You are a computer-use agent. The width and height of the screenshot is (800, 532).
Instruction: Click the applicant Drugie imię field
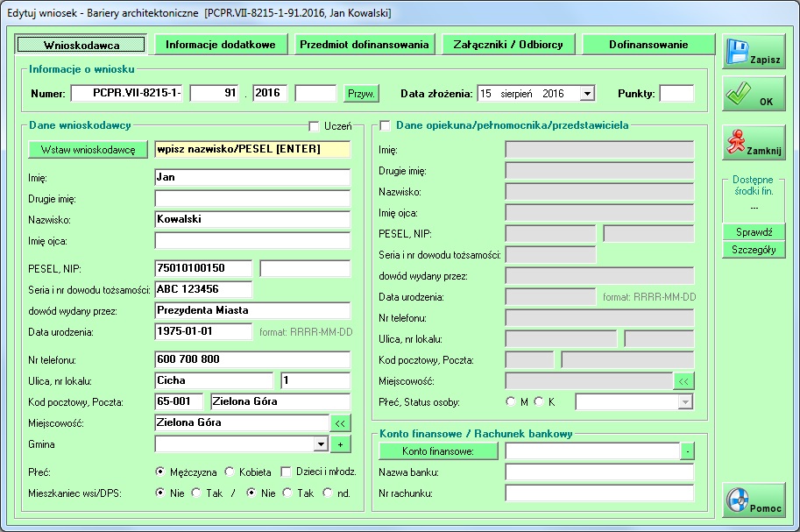pos(252,198)
